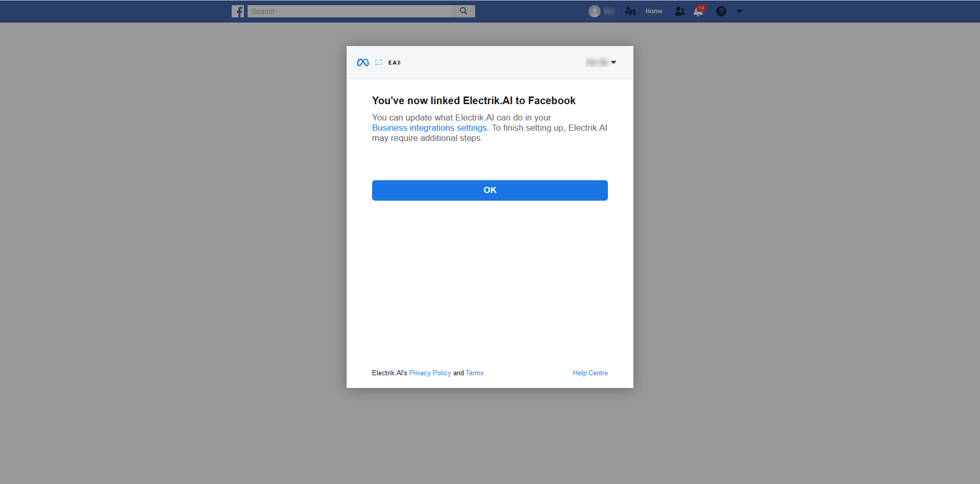Click inside the Search input field

(352, 11)
